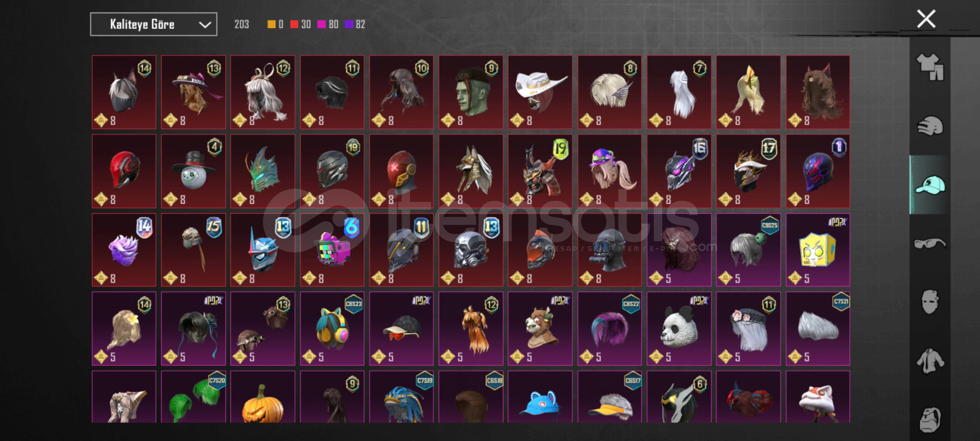Filter by the red quality swatch showing 30

coord(300,24)
